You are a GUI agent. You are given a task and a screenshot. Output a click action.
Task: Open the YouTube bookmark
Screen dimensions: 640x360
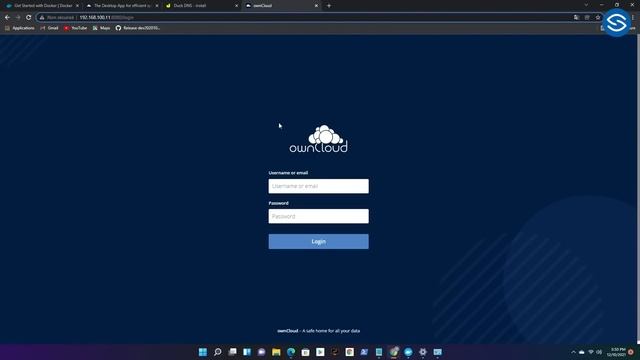pos(76,28)
